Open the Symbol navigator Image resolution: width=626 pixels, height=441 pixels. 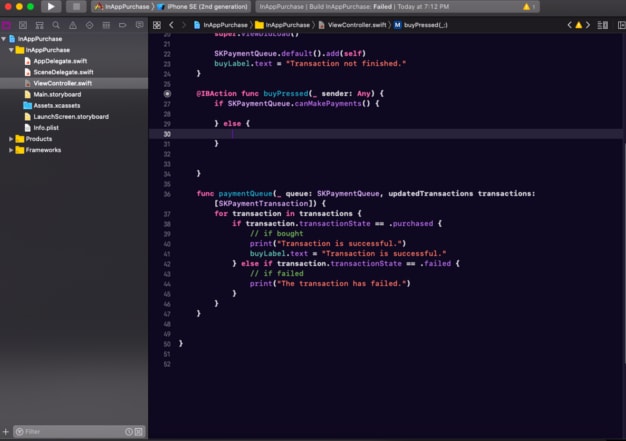coord(40,26)
